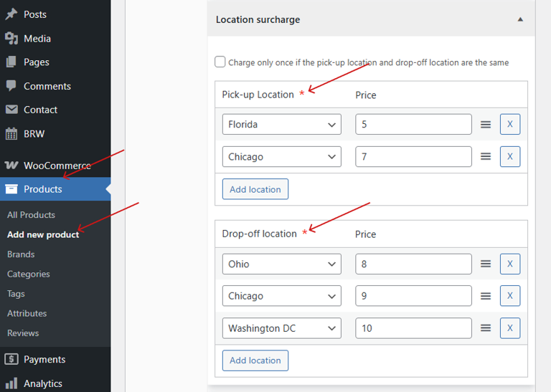551x392 pixels.
Task: Remove the Florida pick-up location row
Action: pos(509,125)
